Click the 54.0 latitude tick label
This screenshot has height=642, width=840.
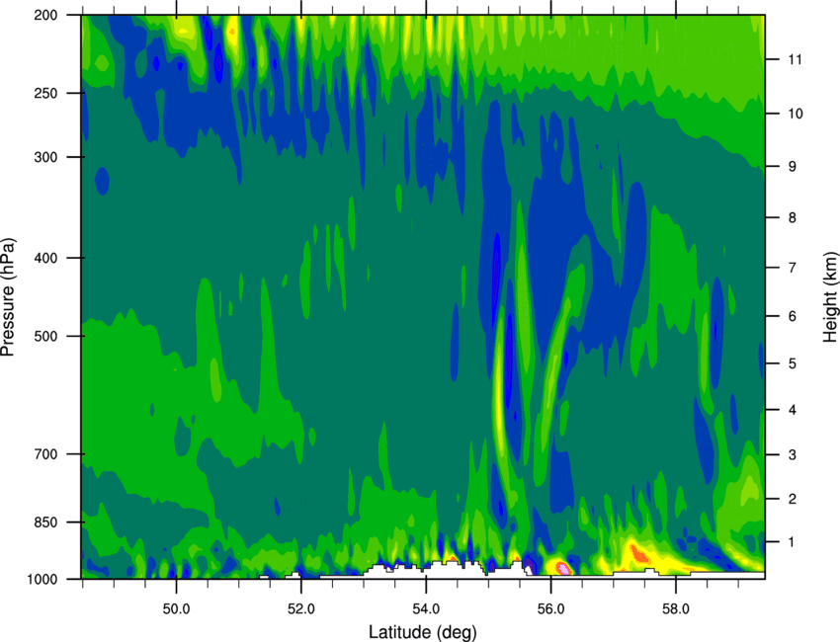coord(426,609)
